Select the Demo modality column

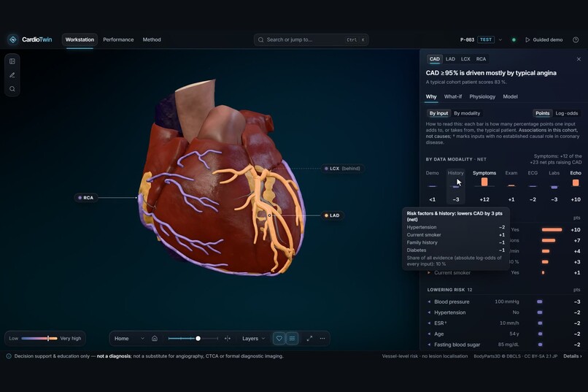[x=433, y=186]
